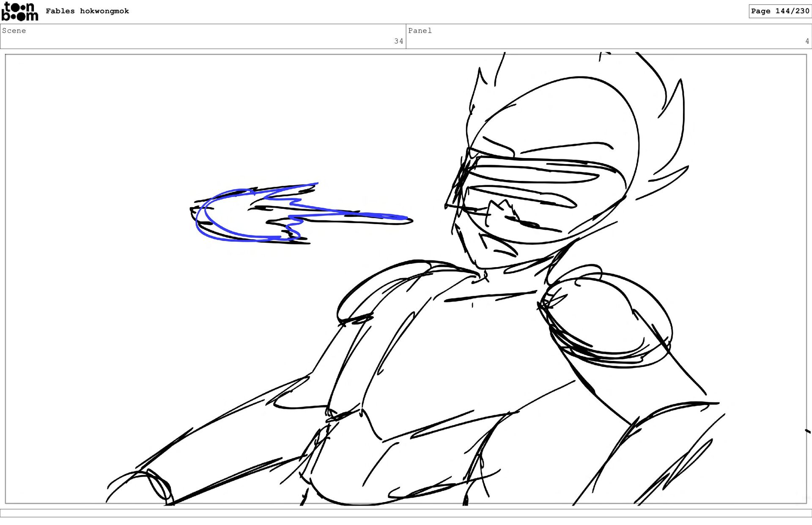Click the Toon Boom logo
Viewport: 812px width, 525px height.
coord(19,11)
